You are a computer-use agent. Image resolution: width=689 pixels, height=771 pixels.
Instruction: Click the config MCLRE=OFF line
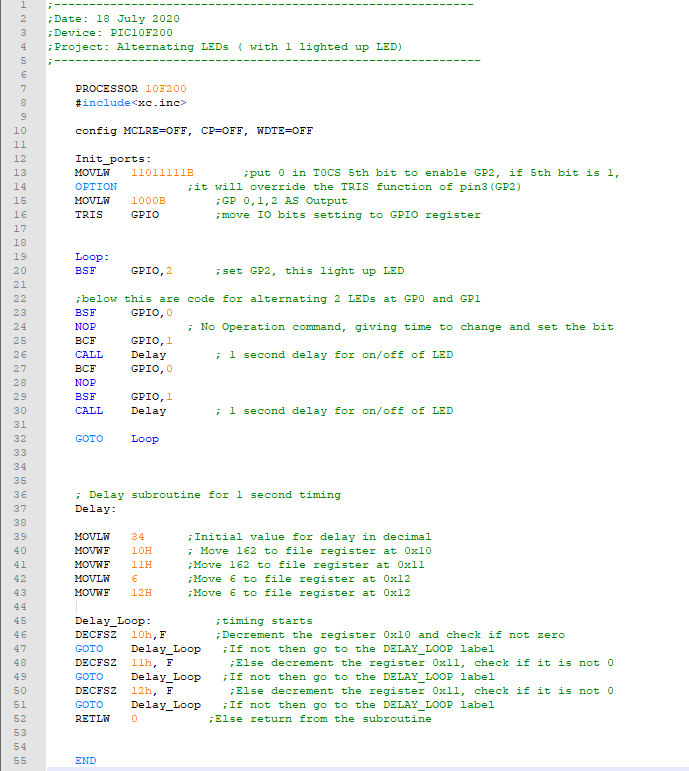tap(193, 131)
